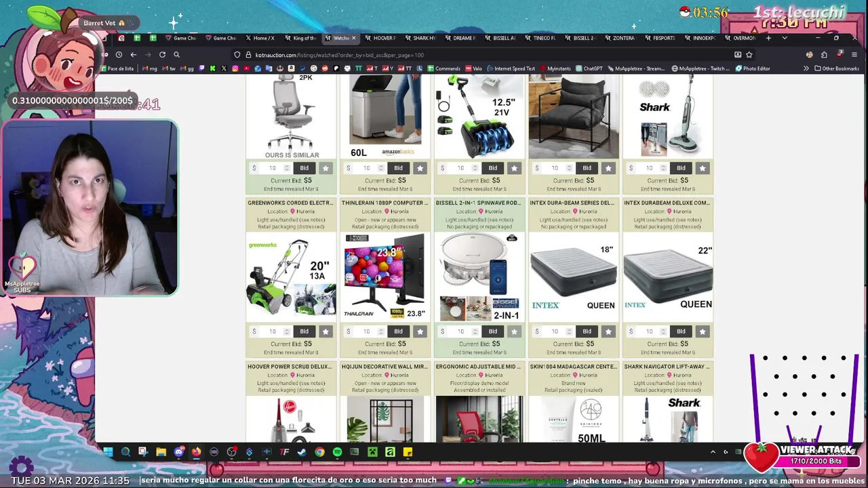The image size is (868, 488).
Task: Switch to the DREAME tab
Action: click(460, 38)
